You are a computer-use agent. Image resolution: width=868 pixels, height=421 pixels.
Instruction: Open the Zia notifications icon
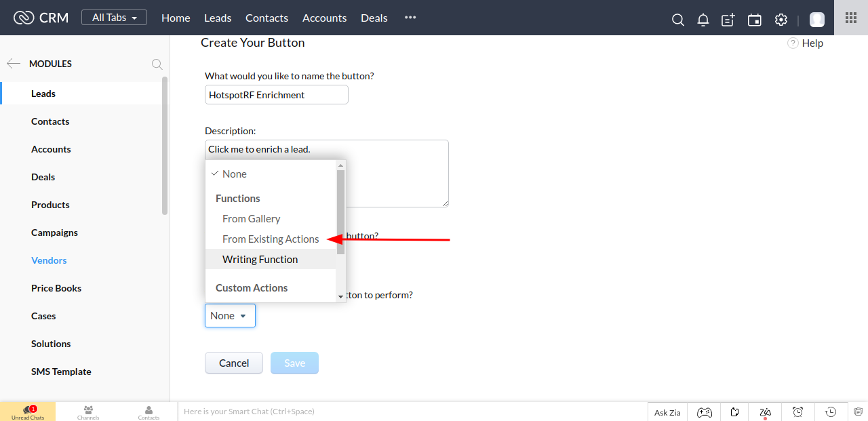coord(766,412)
